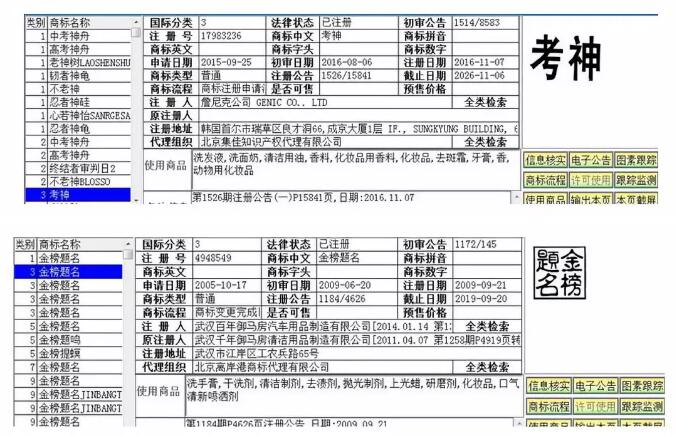Click scroll-up arrow of 金榜题名 trademark list
Viewport: 676px width, 435px height.
tap(128, 244)
